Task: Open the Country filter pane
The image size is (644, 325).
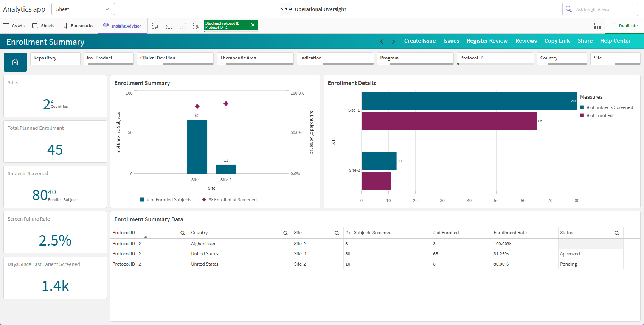Action: [562, 58]
